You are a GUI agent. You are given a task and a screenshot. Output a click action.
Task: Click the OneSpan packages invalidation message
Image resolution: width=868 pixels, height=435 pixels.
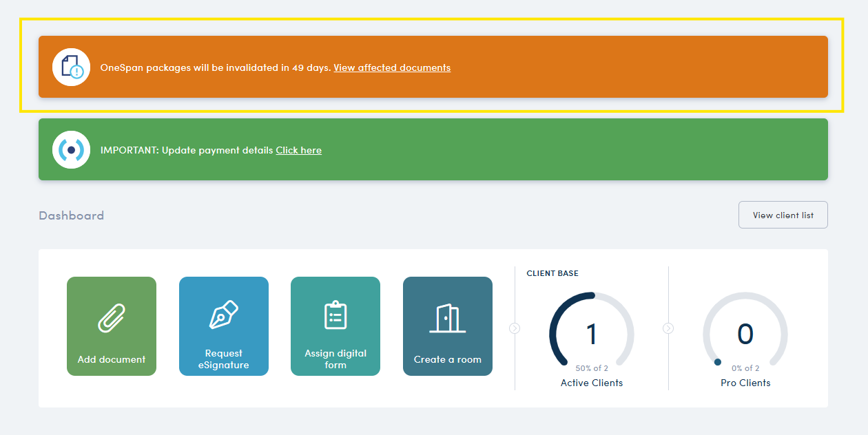216,67
